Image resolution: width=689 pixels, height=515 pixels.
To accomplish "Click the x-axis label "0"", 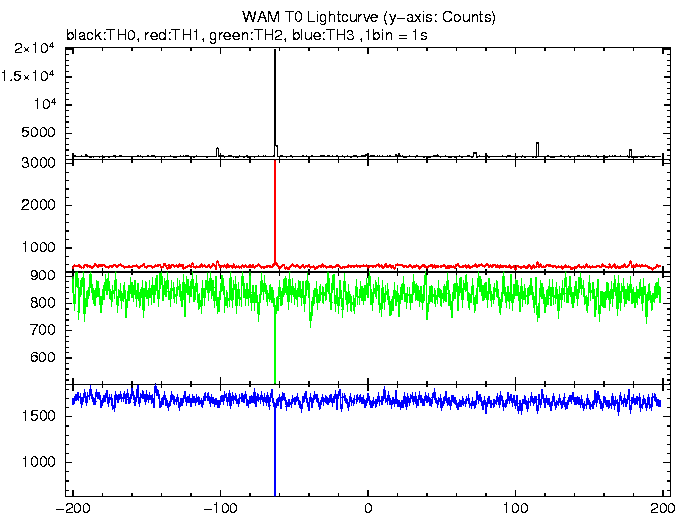I will [x=368, y=508].
